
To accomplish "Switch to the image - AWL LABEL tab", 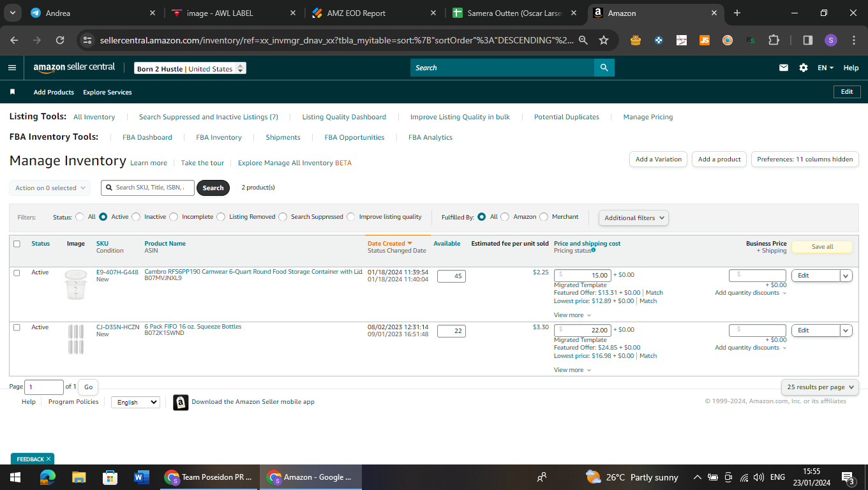I will [x=232, y=13].
